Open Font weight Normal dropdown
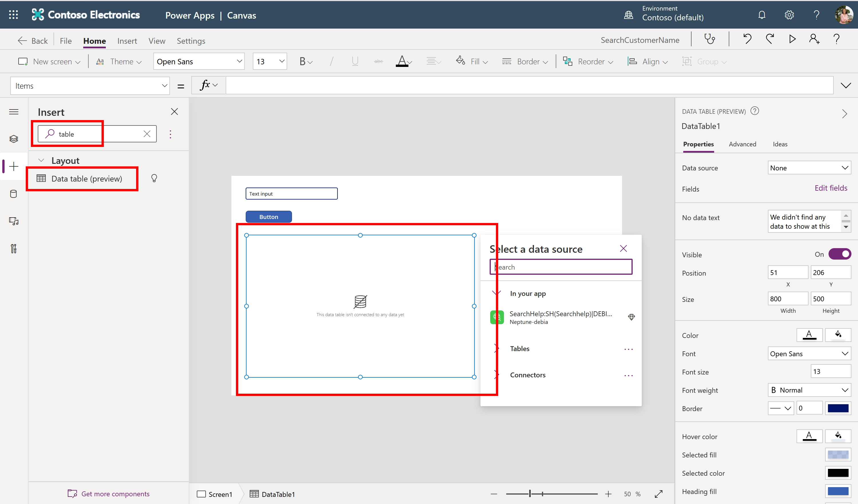Viewport: 858px width, 504px height. click(x=809, y=390)
